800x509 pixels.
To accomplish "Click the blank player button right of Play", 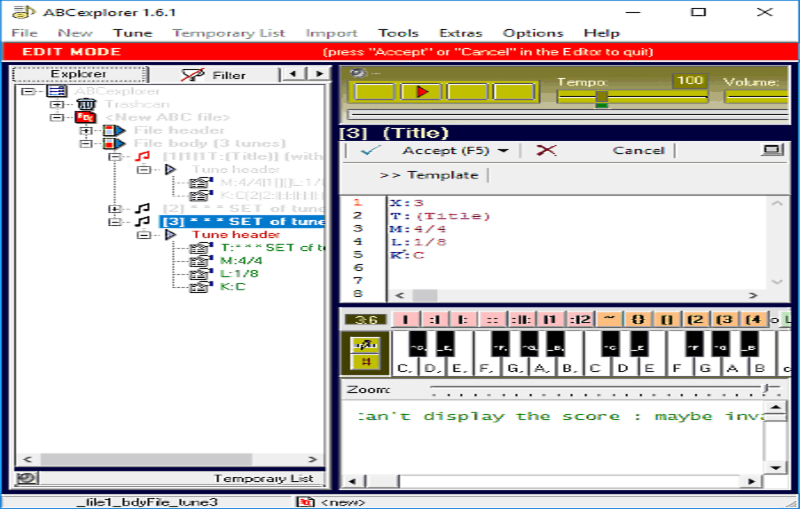I will (x=467, y=92).
